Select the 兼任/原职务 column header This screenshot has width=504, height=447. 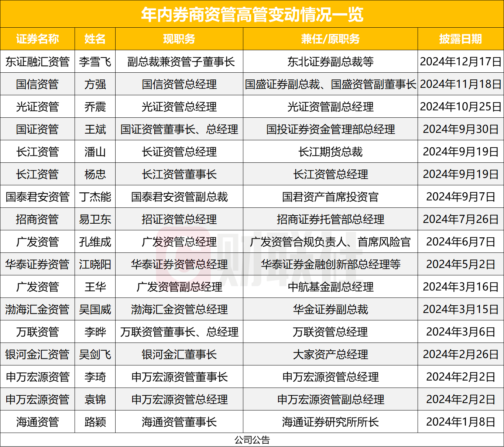330,39
